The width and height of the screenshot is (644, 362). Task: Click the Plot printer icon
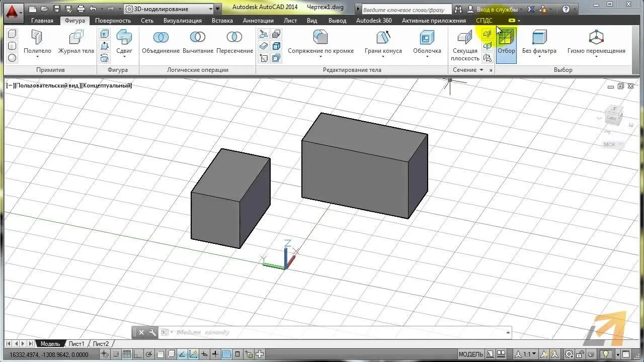coord(81,9)
